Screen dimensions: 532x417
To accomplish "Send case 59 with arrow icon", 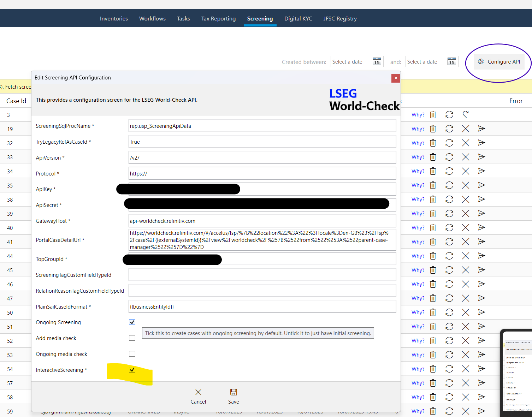I will (x=481, y=411).
